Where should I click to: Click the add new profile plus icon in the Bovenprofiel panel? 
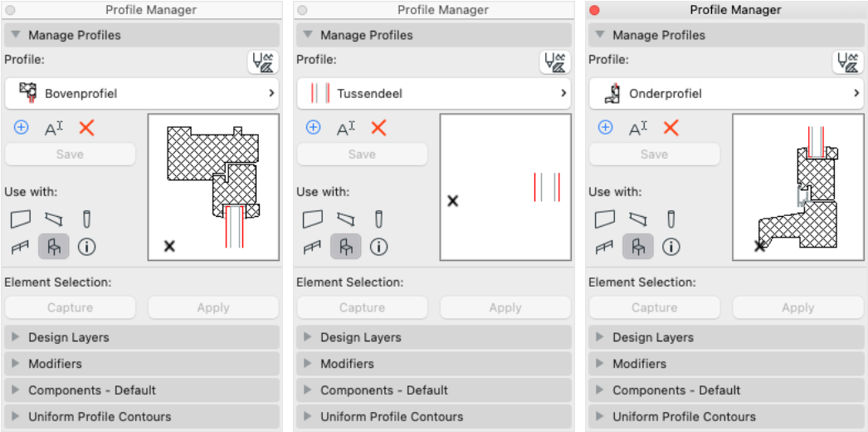point(21,128)
